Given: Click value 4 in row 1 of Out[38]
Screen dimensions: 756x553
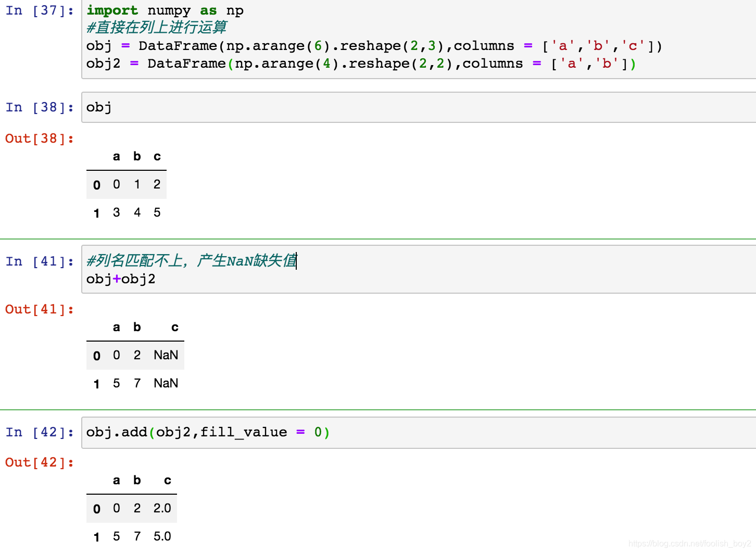Looking at the screenshot, I should pyautogui.click(x=137, y=212).
